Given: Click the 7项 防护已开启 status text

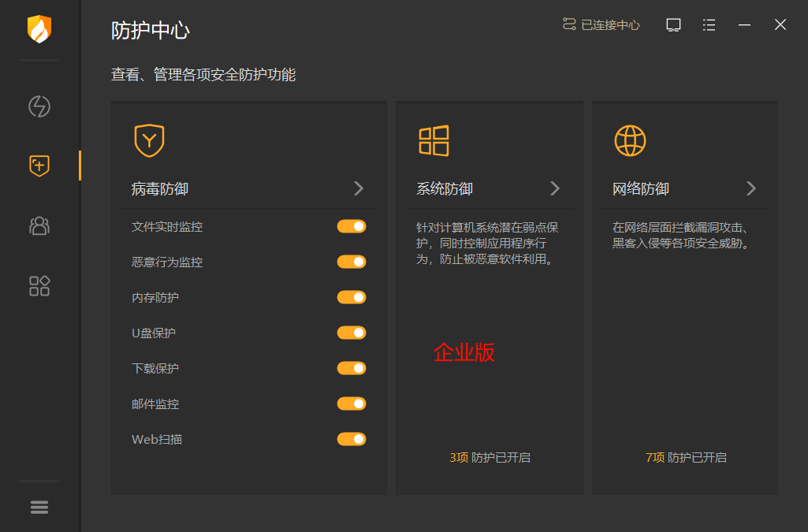Looking at the screenshot, I should (686, 458).
